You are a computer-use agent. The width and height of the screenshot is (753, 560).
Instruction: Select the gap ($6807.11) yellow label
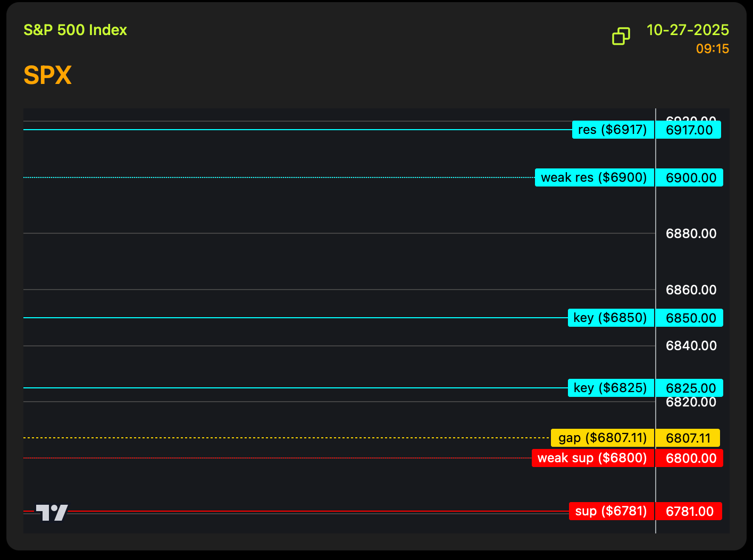click(603, 438)
